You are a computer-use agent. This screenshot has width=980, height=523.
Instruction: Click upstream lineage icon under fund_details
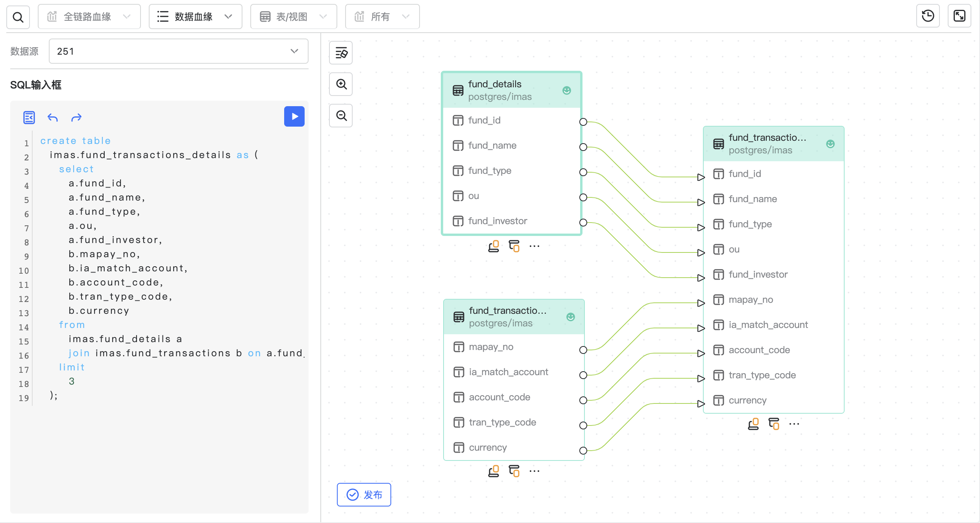[x=494, y=246]
